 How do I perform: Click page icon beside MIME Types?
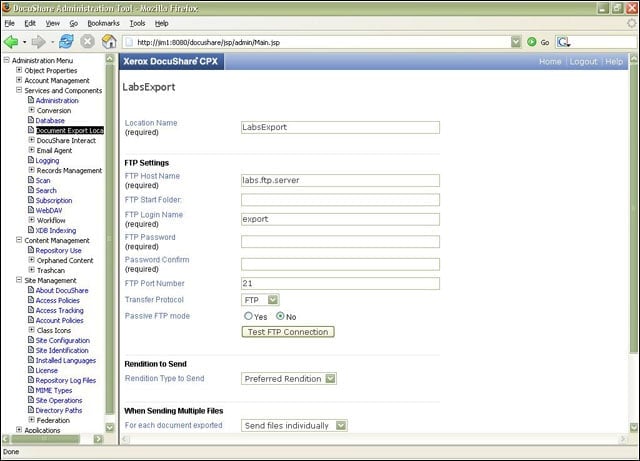point(31,390)
